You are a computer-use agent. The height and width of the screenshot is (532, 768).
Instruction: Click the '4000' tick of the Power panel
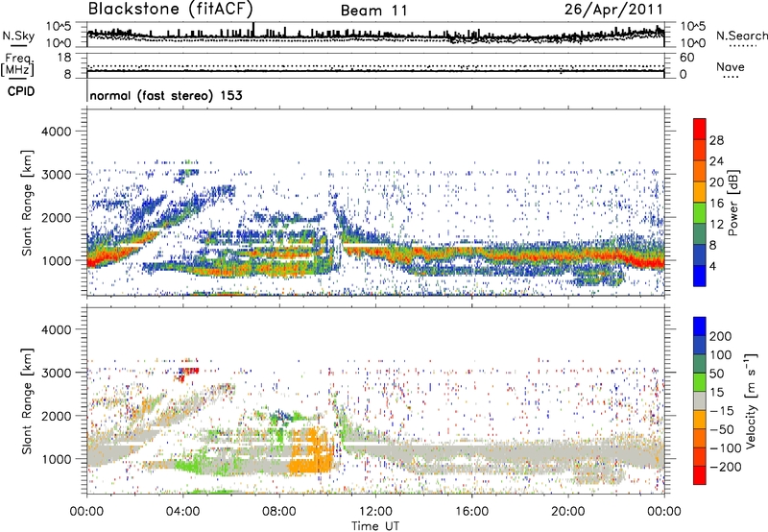(57, 132)
